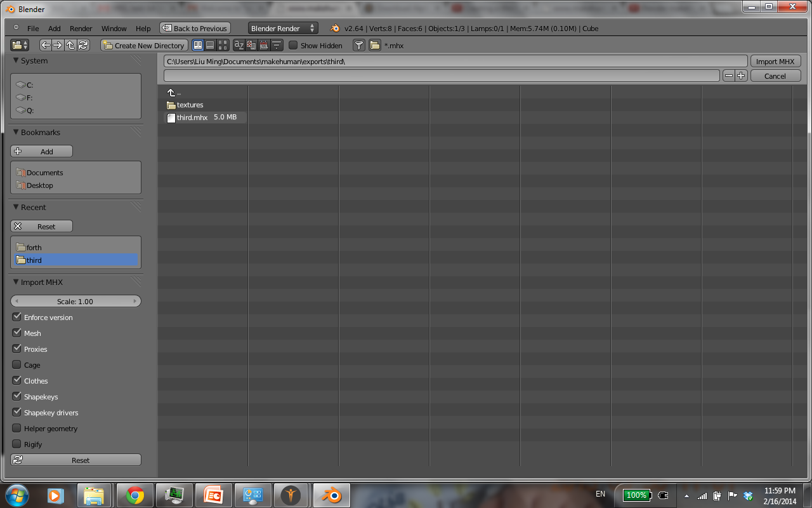Reset the Import MHX options

click(76, 460)
